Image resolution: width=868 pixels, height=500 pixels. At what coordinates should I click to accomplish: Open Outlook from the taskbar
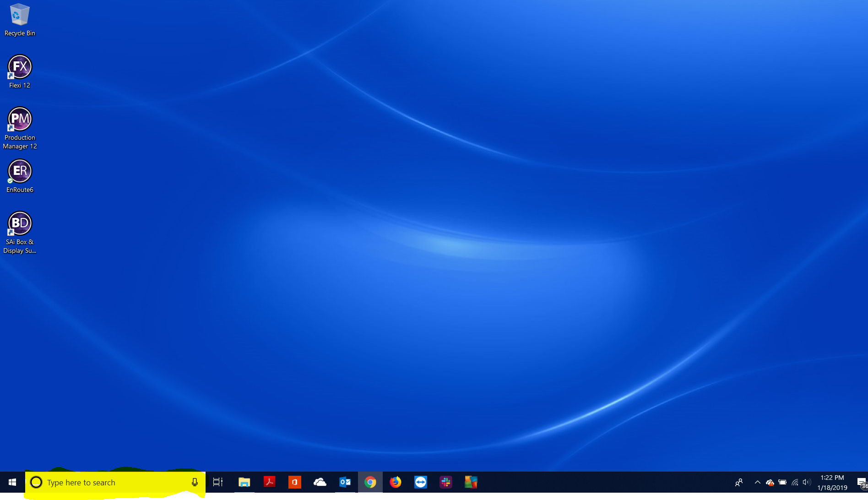(345, 482)
